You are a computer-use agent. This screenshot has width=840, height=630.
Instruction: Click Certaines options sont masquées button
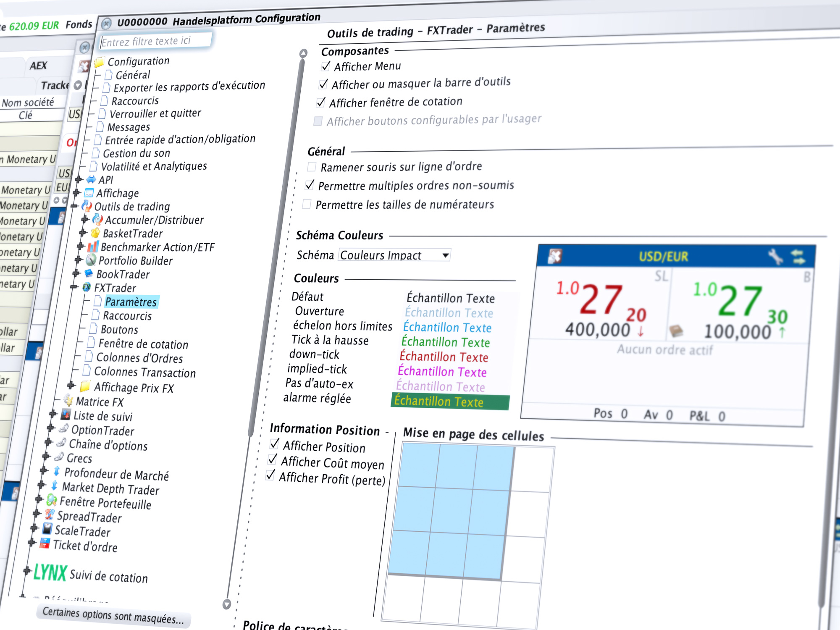point(113,615)
